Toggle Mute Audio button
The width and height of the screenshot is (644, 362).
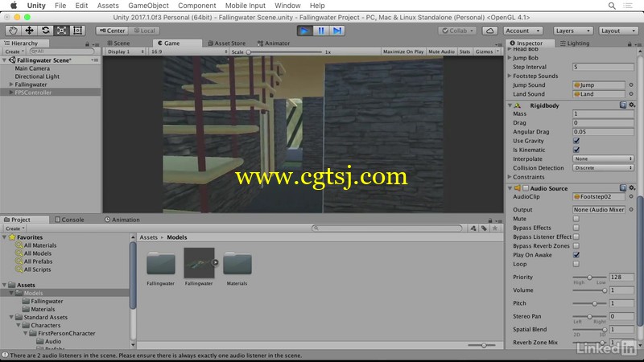[x=441, y=51]
